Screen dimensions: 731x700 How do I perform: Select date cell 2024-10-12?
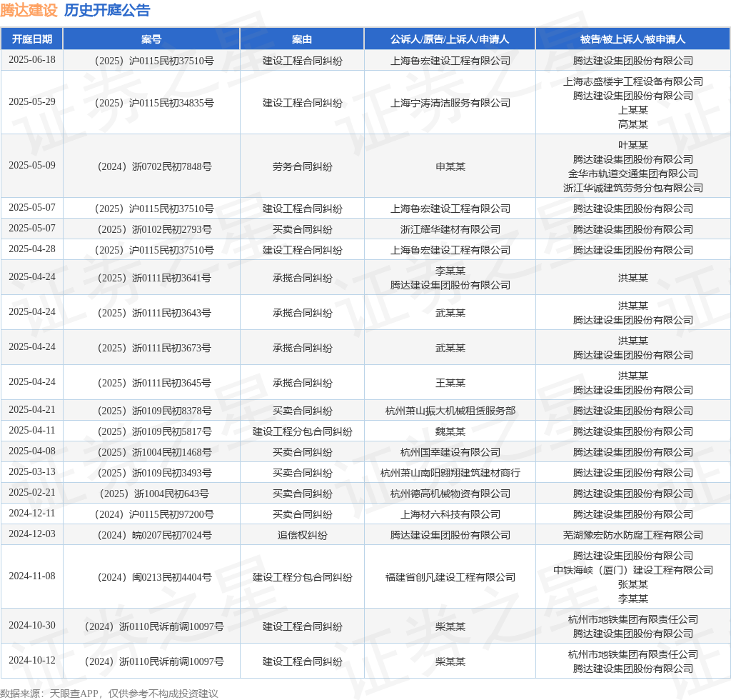point(31,661)
